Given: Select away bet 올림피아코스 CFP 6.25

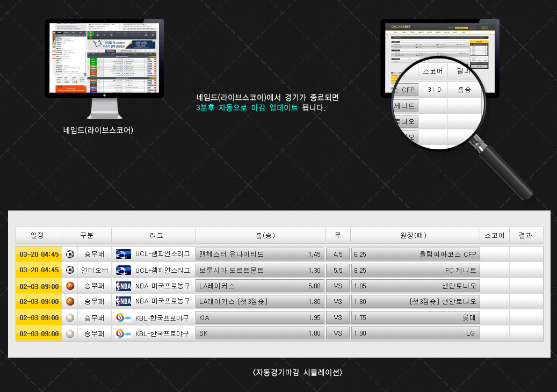Looking at the screenshot, I should (x=416, y=254).
